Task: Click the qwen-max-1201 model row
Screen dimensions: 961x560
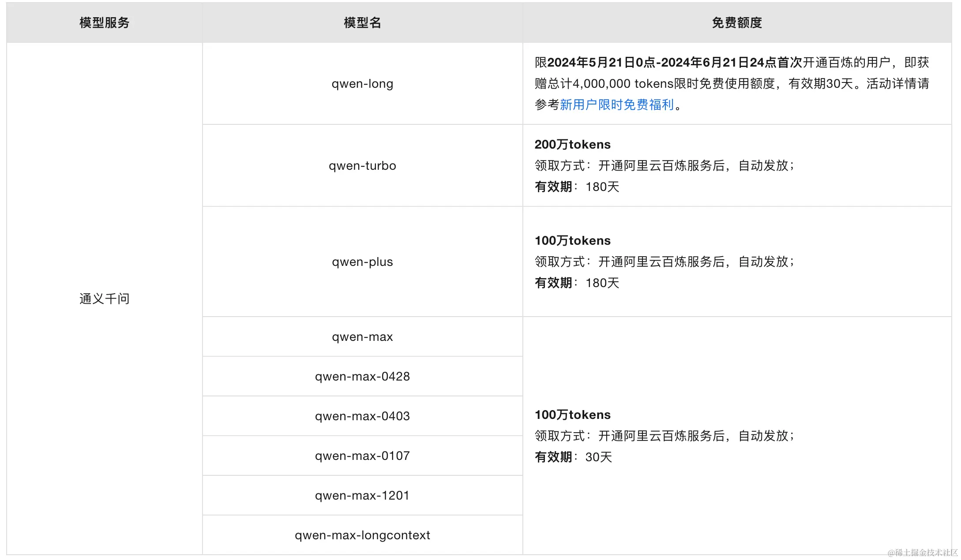Action: pyautogui.click(x=362, y=496)
